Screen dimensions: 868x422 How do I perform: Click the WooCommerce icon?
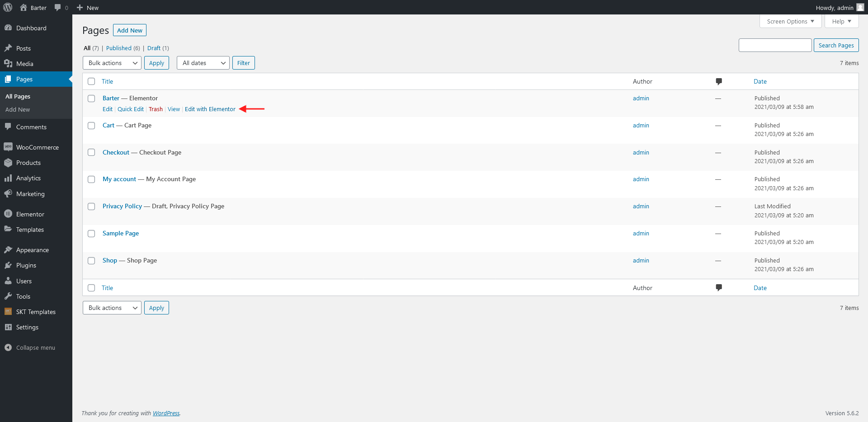point(8,147)
